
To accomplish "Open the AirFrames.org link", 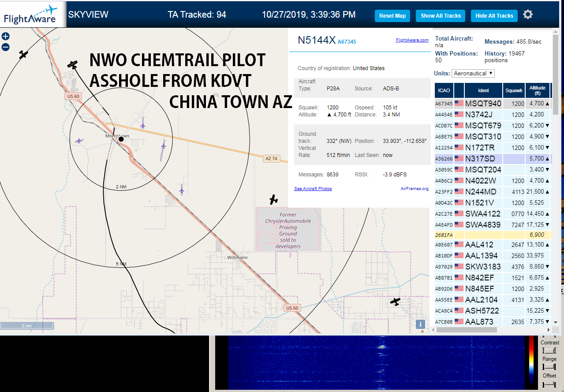I will (x=415, y=189).
